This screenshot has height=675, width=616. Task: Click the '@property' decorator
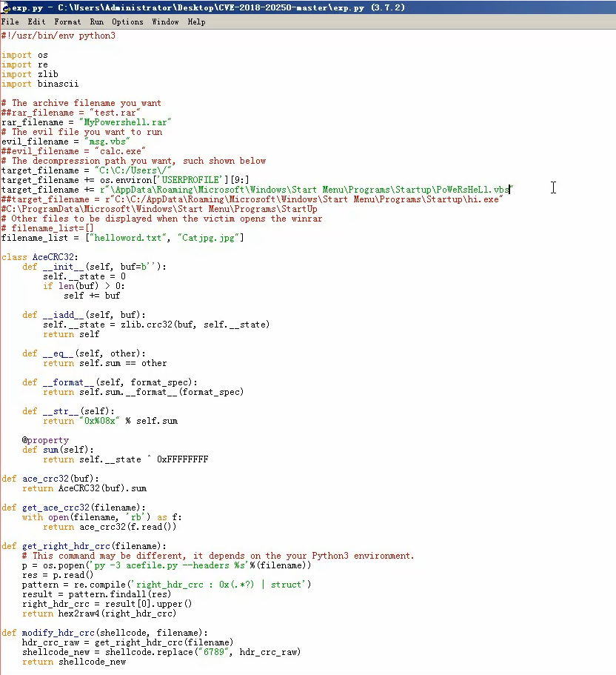[46, 440]
